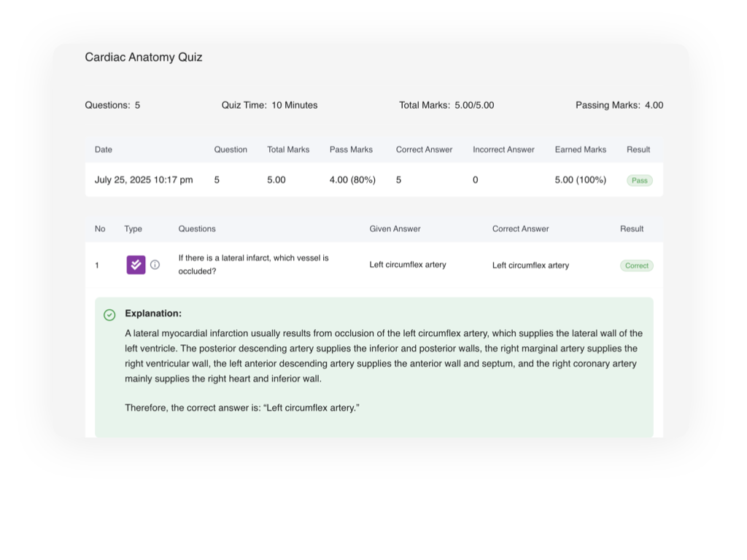
Task: Click the 5.00 (100%) earned marks value
Action: (x=580, y=179)
